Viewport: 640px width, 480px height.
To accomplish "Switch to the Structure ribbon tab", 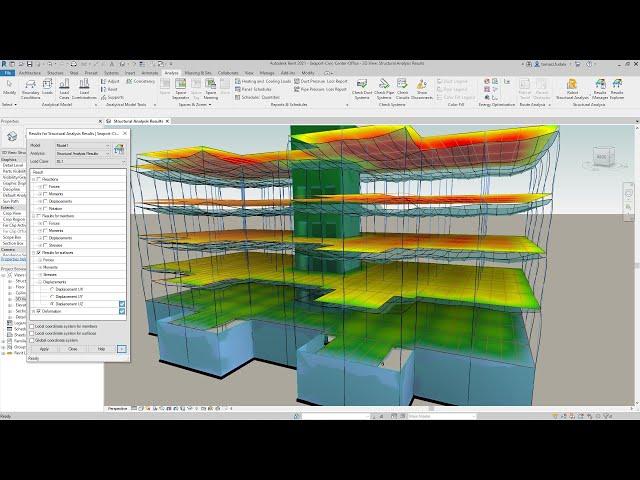I will (x=54, y=73).
